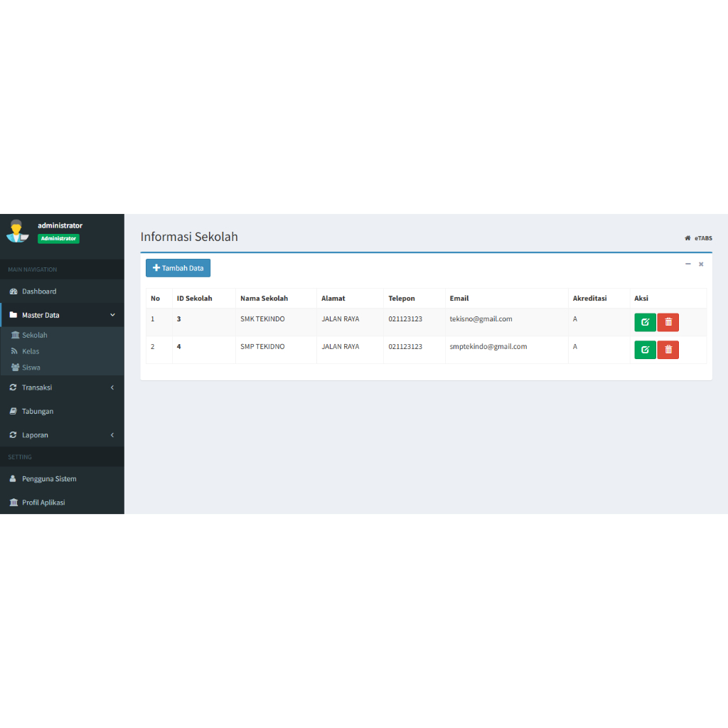Viewport: 728px width, 728px height.
Task: Expand the Laporan submenu arrow
Action: [x=112, y=435]
